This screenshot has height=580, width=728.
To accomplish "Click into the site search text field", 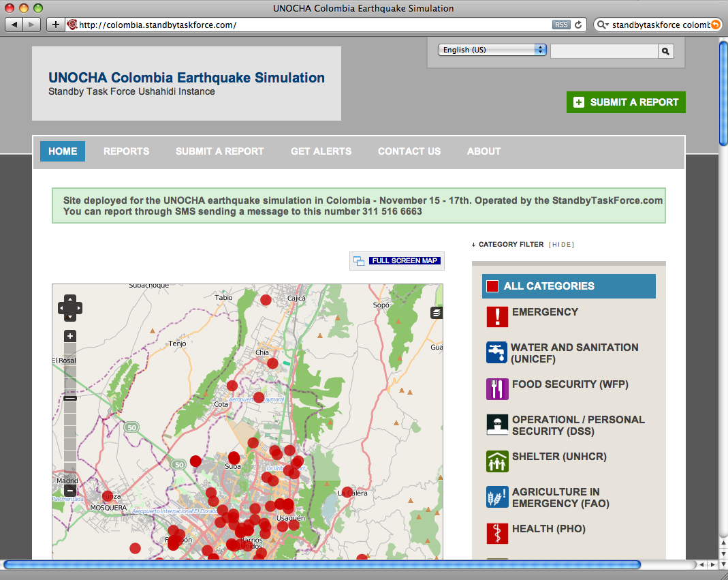I will click(604, 51).
